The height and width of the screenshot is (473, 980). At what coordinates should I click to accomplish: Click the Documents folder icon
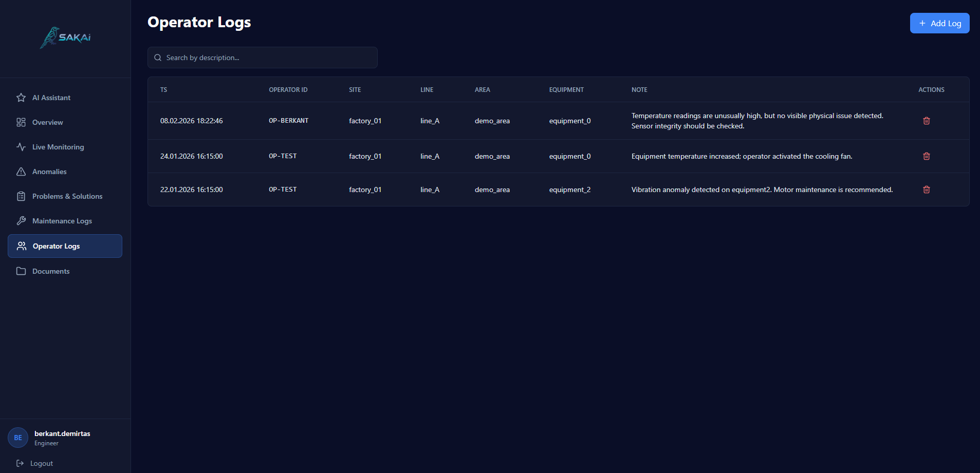coord(21,271)
